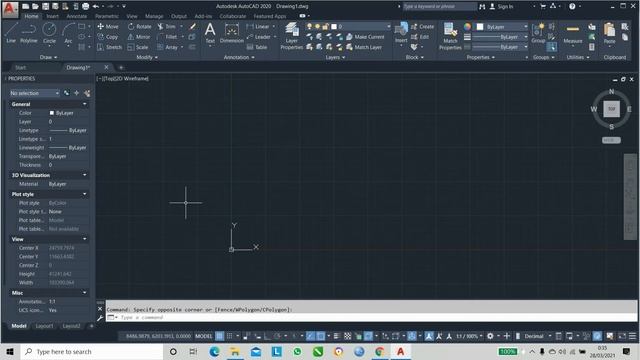Click Quick Select icon in Properties palette
This screenshot has width=640, height=360.
87,93
